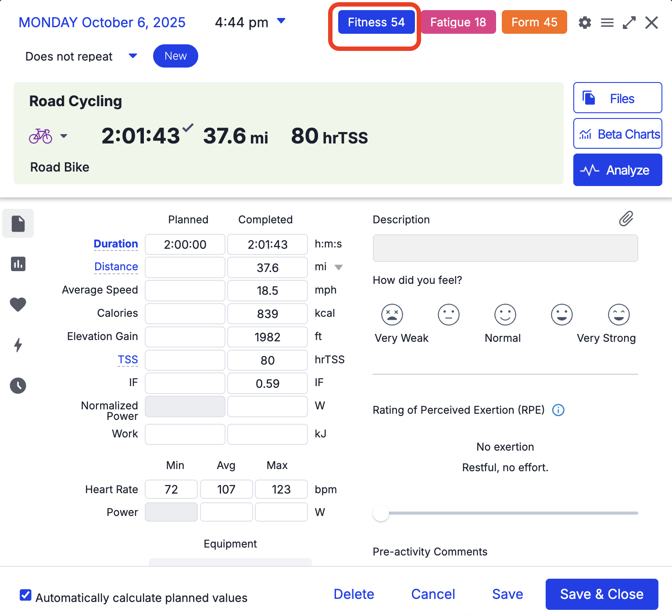The width and height of the screenshot is (672, 616).
Task: Click the Fitness 54 badge
Action: (x=376, y=22)
